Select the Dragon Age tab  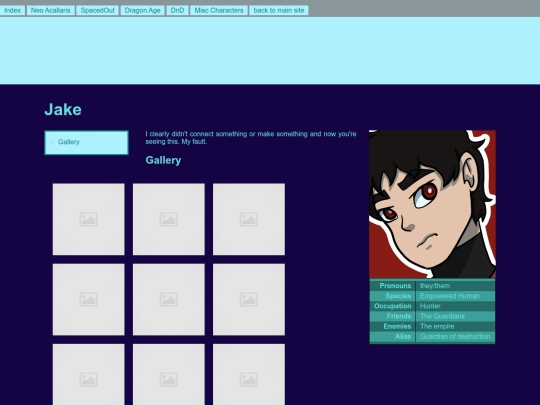click(x=142, y=10)
